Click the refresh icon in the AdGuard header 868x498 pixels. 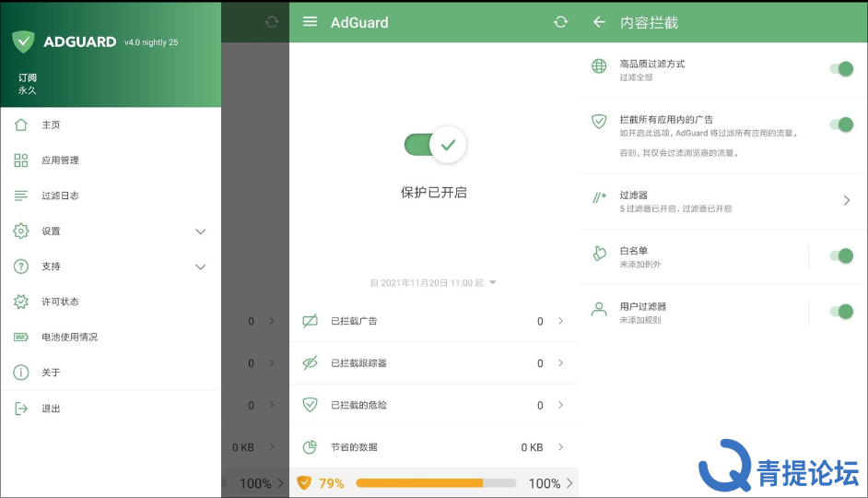(x=560, y=21)
